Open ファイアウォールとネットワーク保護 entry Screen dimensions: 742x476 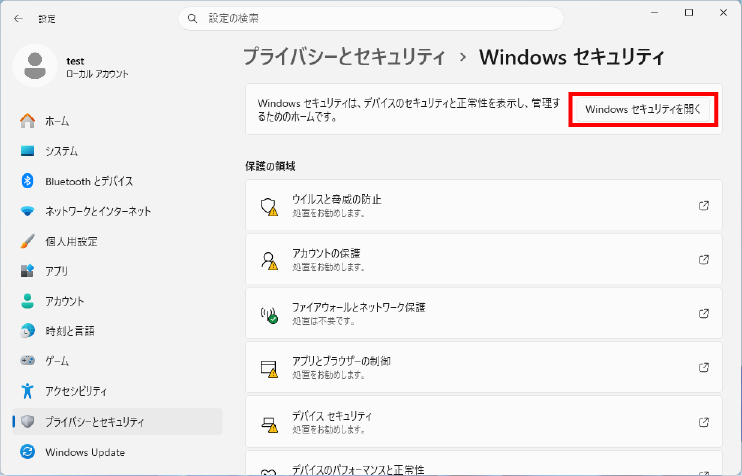click(484, 313)
